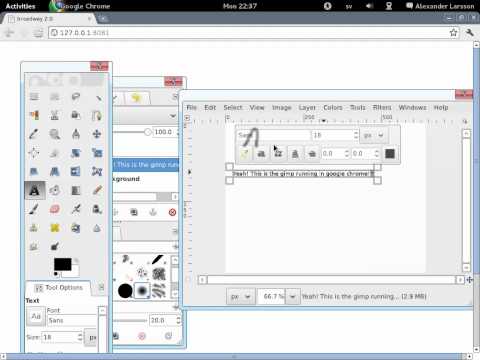Select the Zoom magnifier tool
Viewport: 480px width, 360px height.
(55, 134)
